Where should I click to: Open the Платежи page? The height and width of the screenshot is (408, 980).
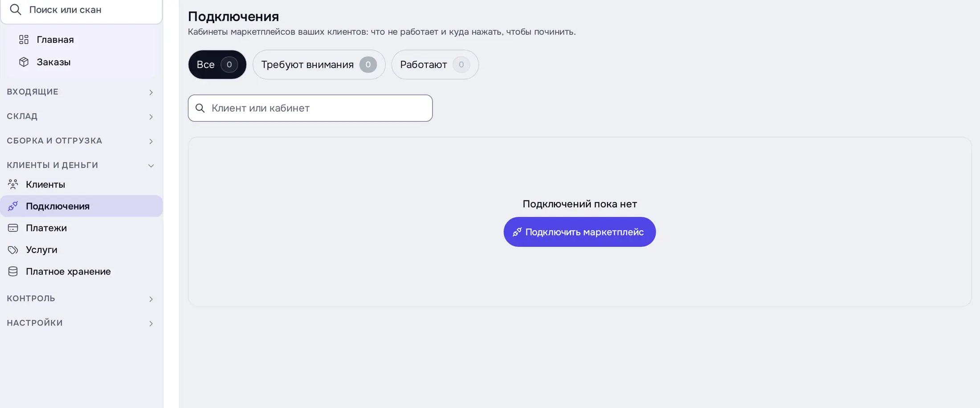tap(81, 228)
